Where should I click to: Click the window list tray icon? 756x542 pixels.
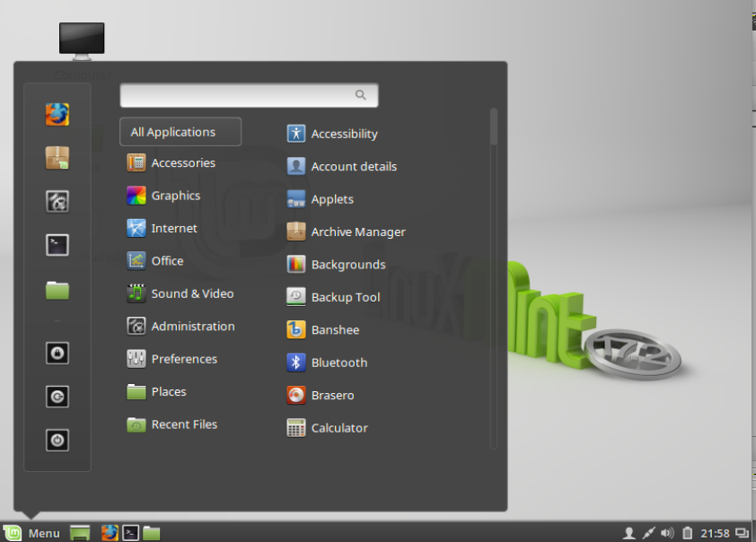coord(742,533)
